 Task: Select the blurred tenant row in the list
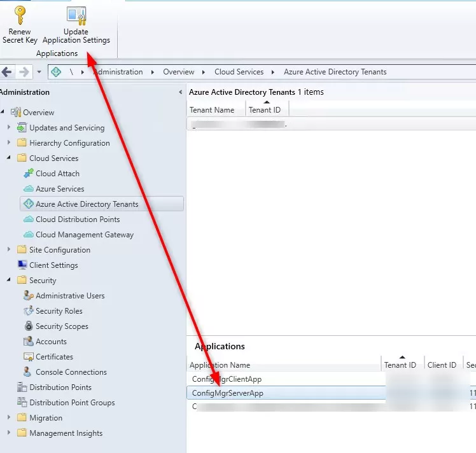point(331,125)
